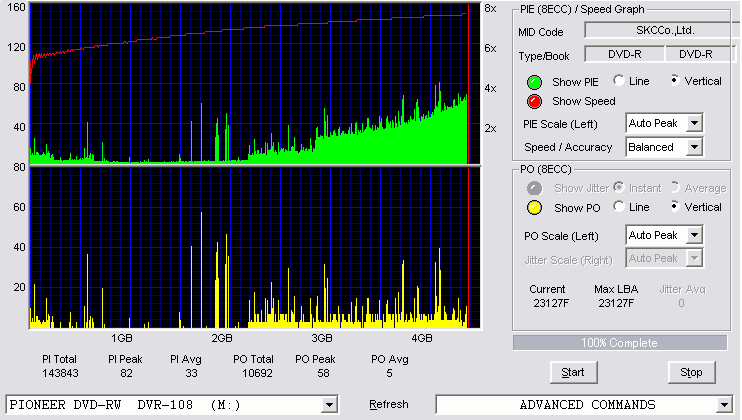Click the 1GB axis label
Screen dimensions: 742x420
pos(122,338)
